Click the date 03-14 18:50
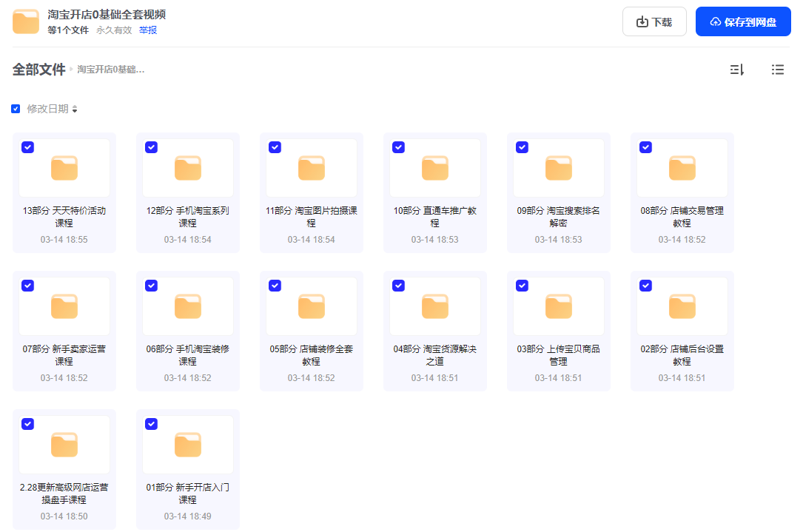Screen dimensions: 803x532 tap(64, 516)
